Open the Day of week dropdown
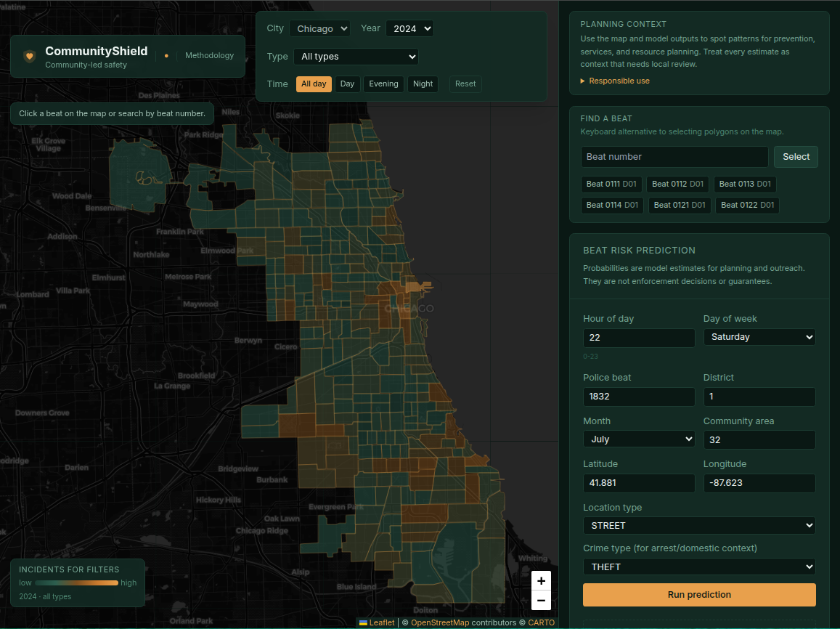This screenshot has height=629, width=840. (x=759, y=337)
